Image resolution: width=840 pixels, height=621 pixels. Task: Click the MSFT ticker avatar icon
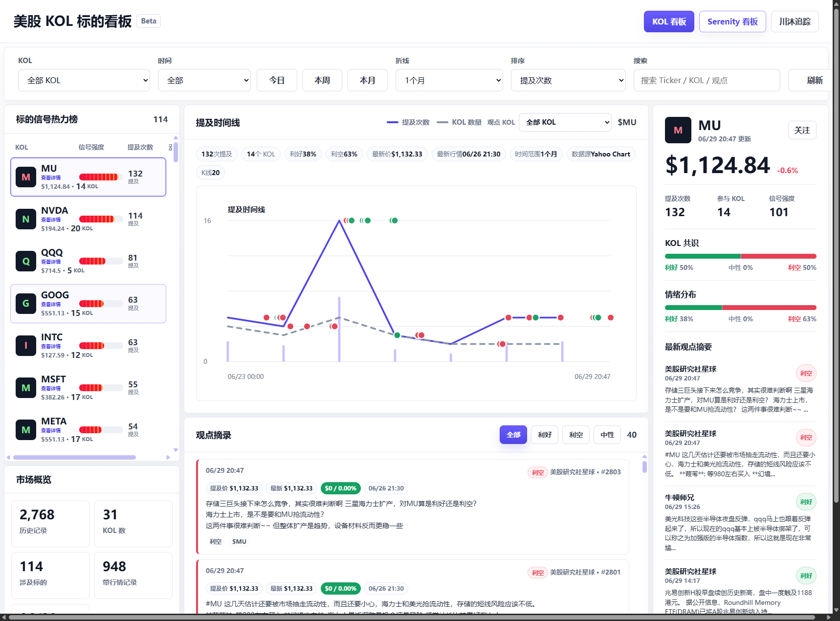click(x=26, y=388)
